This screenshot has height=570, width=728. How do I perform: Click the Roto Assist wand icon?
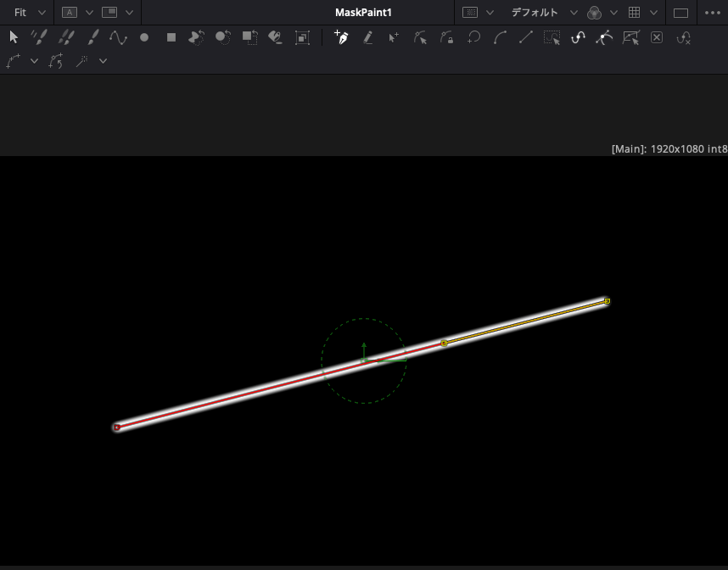[81, 61]
